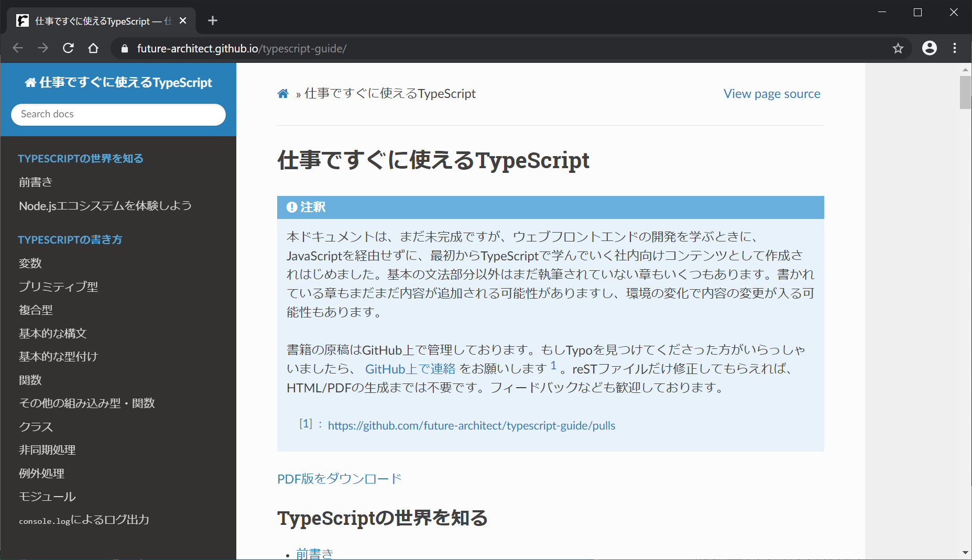Open Chrome three-dot menu

click(955, 48)
